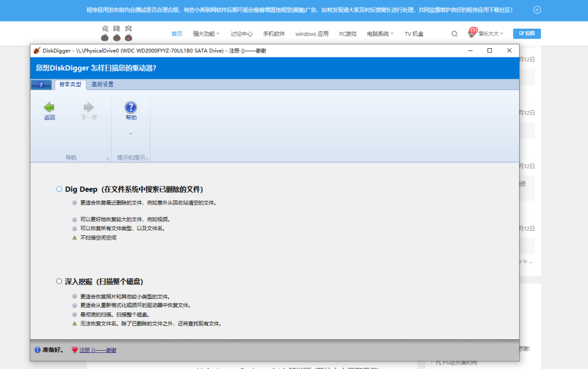Open the blue Help question icon
Screen dimensions: 588x369
pyautogui.click(x=131, y=107)
